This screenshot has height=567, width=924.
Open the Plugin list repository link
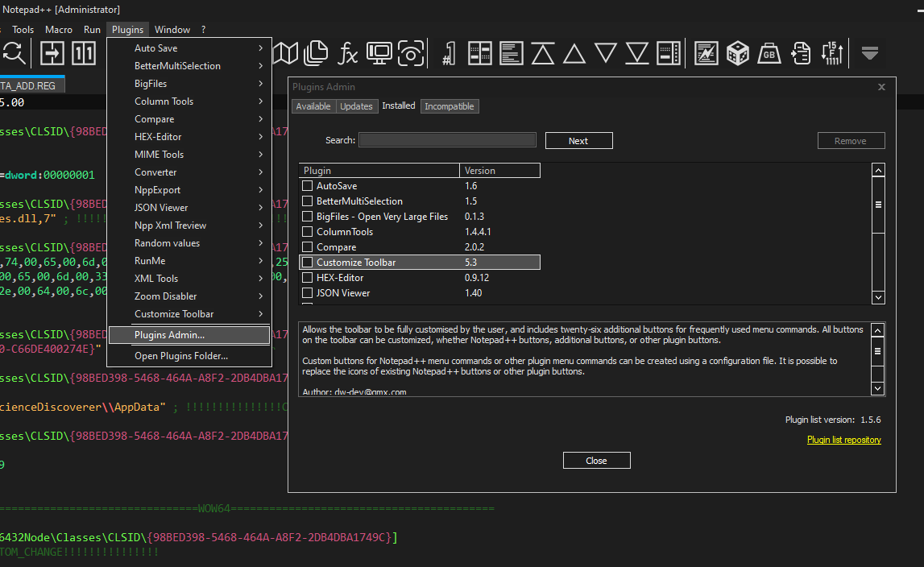tap(844, 440)
